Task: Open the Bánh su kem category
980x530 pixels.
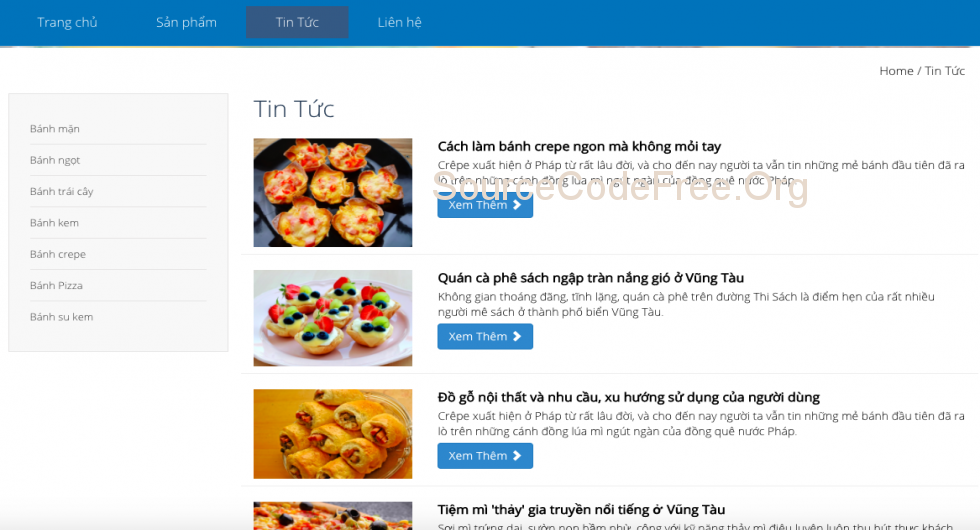Action: point(61,317)
